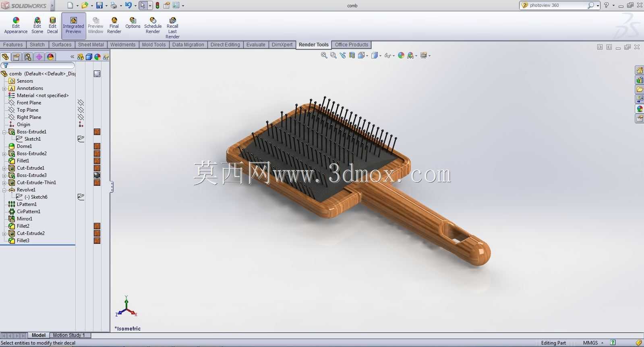644x347 pixels.
Task: Open the DimXpertManager tab icon
Action: [x=39, y=57]
